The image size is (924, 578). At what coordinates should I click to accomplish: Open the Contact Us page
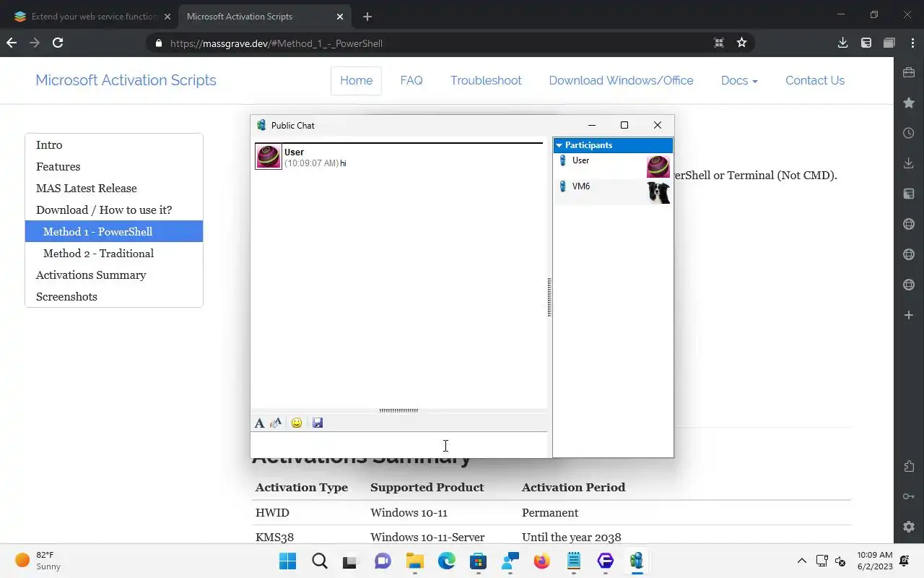point(815,80)
